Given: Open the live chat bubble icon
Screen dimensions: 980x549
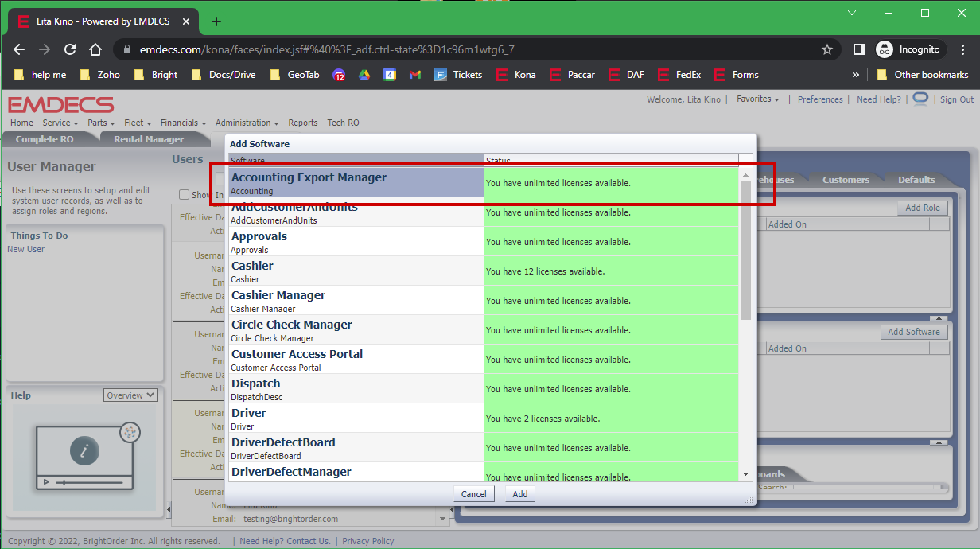Looking at the screenshot, I should click(920, 99).
